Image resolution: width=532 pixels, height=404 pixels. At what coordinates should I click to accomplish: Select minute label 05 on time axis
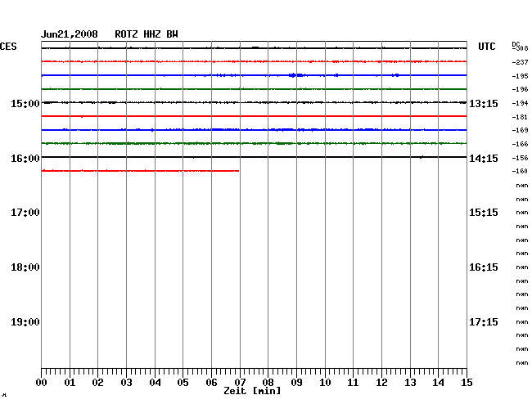pos(183,383)
